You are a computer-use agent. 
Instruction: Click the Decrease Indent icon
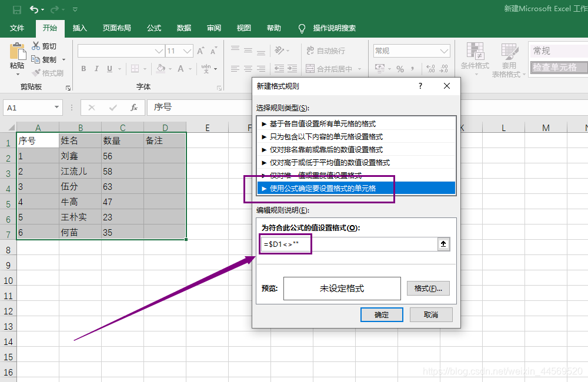click(x=279, y=69)
